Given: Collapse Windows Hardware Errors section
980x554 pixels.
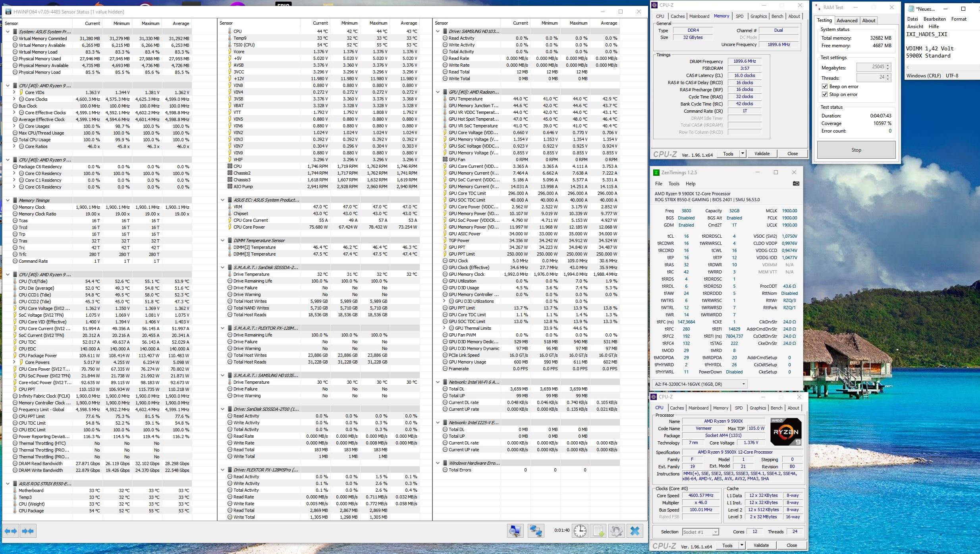Looking at the screenshot, I should [x=438, y=463].
